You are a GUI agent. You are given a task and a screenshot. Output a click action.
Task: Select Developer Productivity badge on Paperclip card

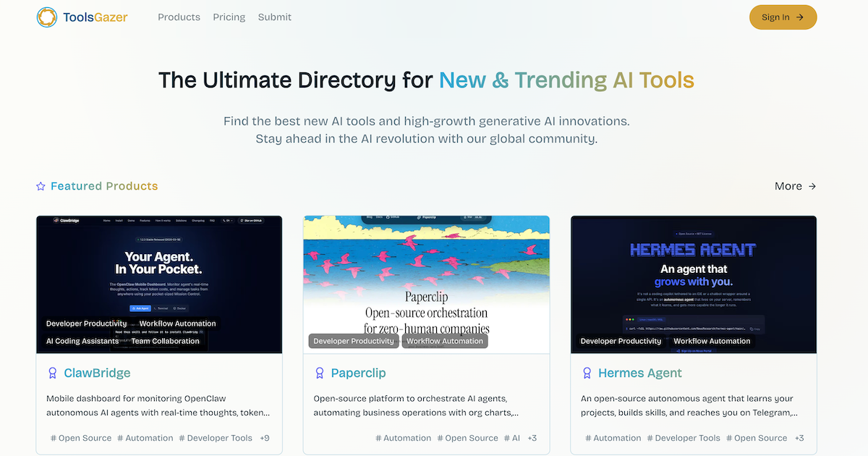click(x=354, y=341)
